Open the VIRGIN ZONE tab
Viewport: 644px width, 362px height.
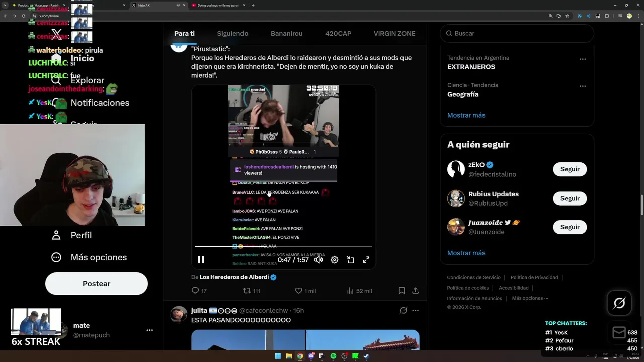click(394, 34)
